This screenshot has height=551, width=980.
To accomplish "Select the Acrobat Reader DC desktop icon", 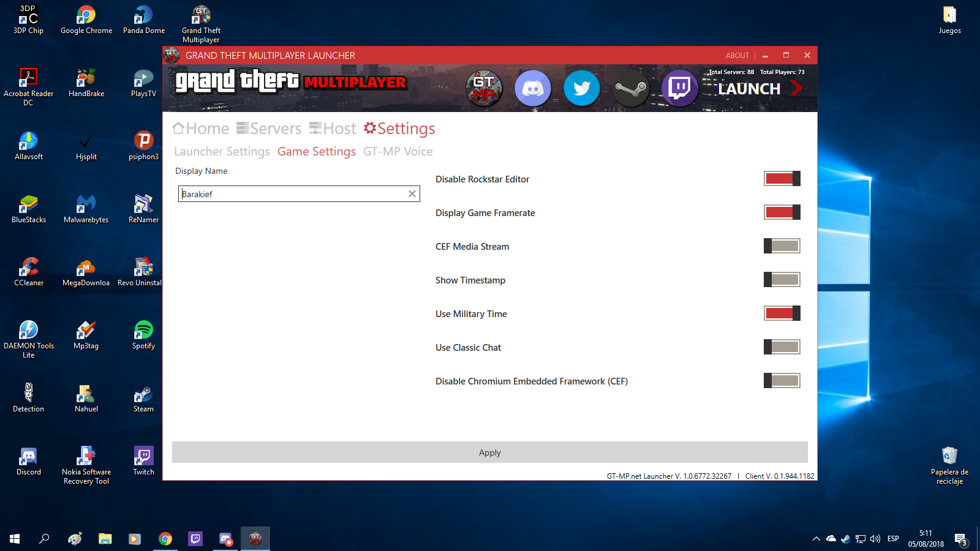I will pyautogui.click(x=29, y=88).
